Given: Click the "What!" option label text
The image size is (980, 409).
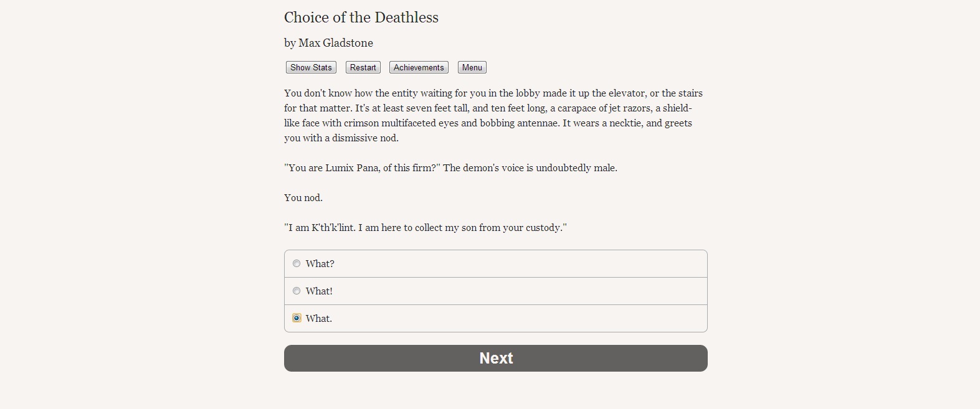Looking at the screenshot, I should click(319, 291).
